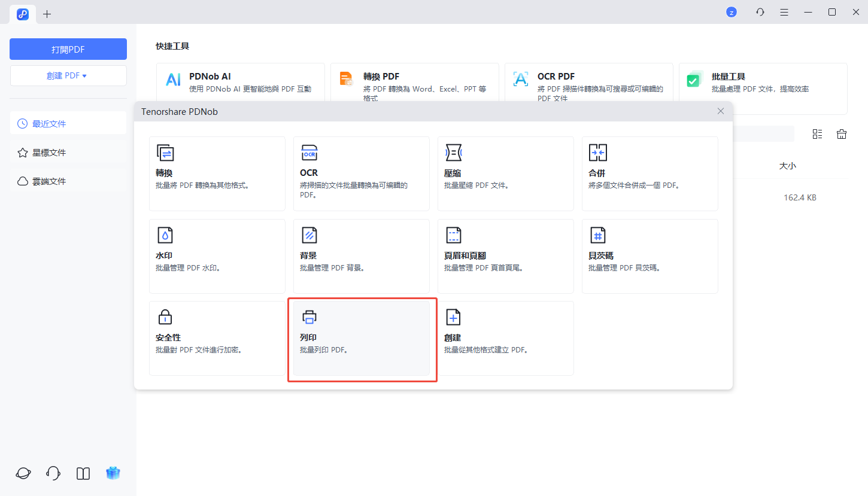Select 最近文件 in the sidebar
The height and width of the screenshot is (496, 868).
(49, 124)
